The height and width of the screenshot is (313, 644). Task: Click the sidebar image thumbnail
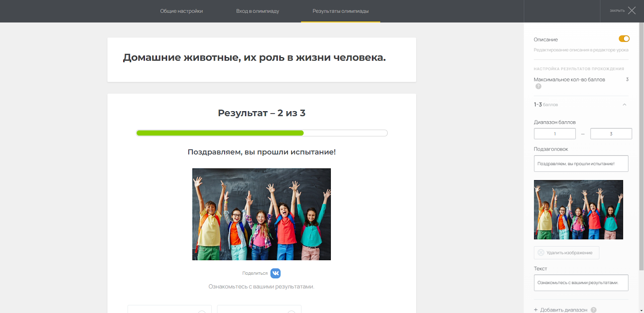[x=578, y=210]
